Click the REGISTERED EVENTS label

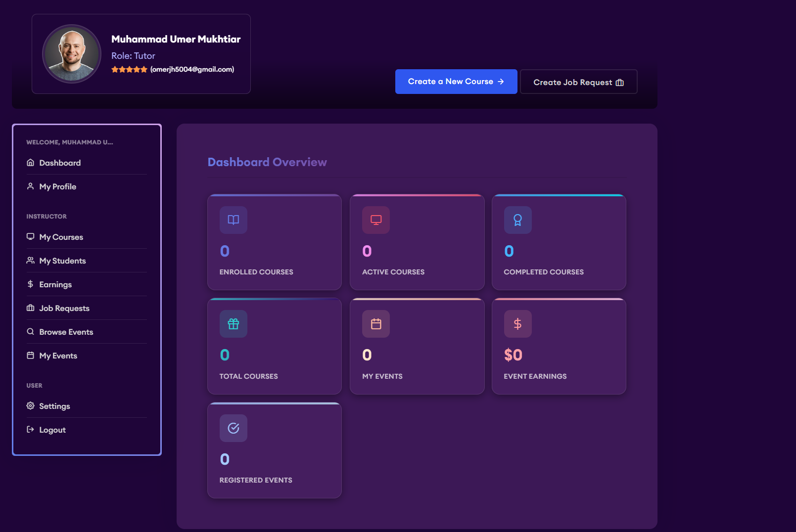[x=256, y=480]
